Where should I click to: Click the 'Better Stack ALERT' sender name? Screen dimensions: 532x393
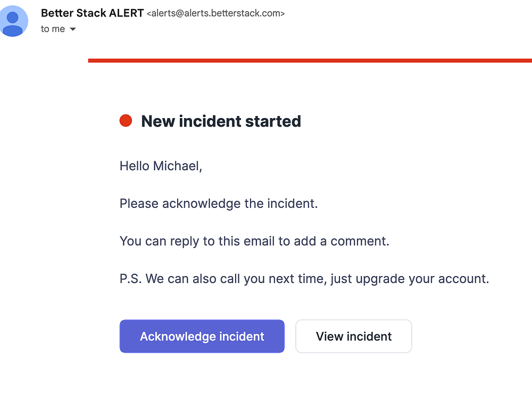pos(92,13)
